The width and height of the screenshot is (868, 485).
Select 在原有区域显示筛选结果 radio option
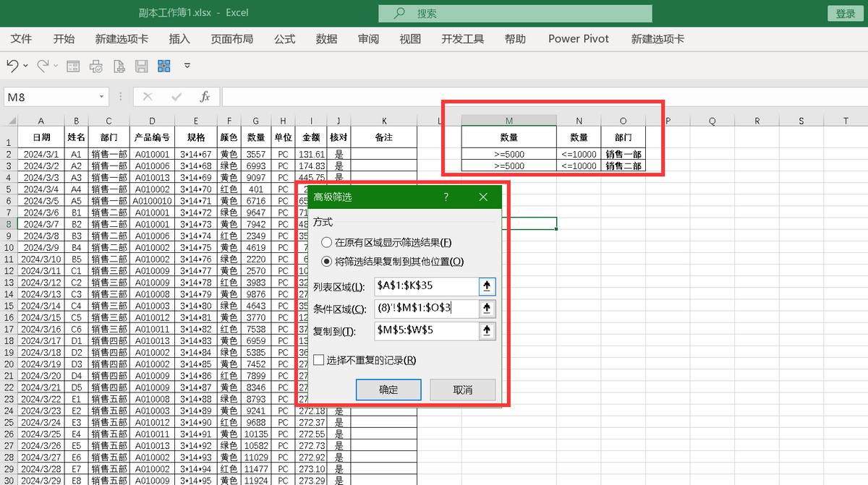[327, 243]
